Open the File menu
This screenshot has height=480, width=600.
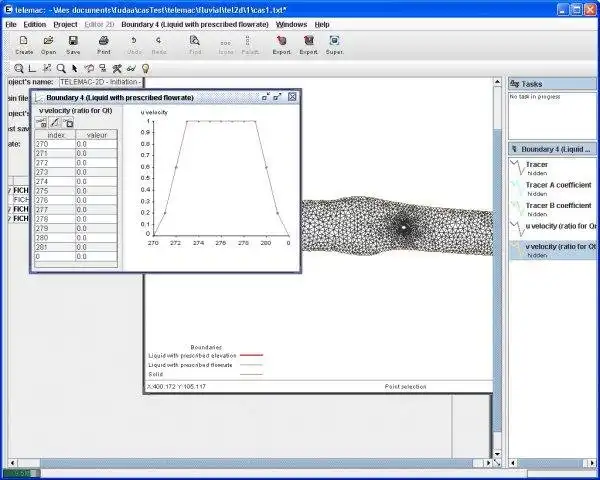(x=11, y=24)
